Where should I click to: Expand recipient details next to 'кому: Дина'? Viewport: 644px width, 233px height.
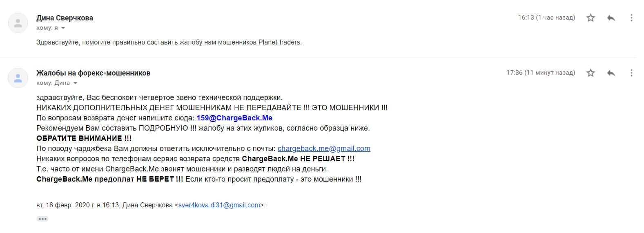[75, 83]
